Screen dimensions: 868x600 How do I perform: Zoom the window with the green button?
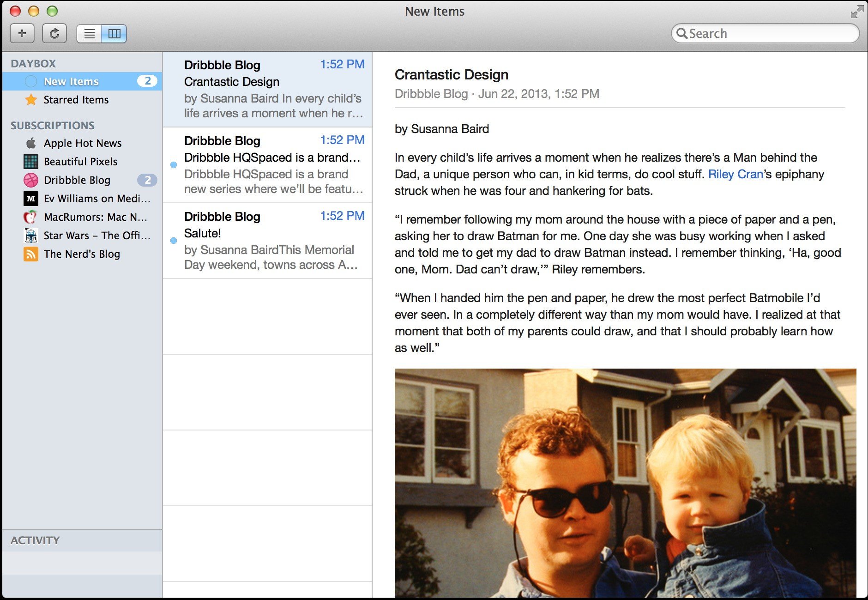pyautogui.click(x=52, y=12)
